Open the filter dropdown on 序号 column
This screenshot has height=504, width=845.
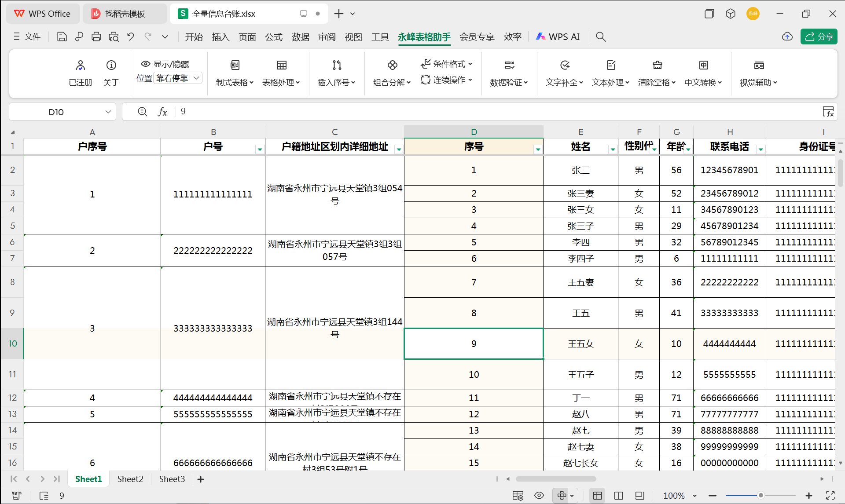[x=538, y=150]
